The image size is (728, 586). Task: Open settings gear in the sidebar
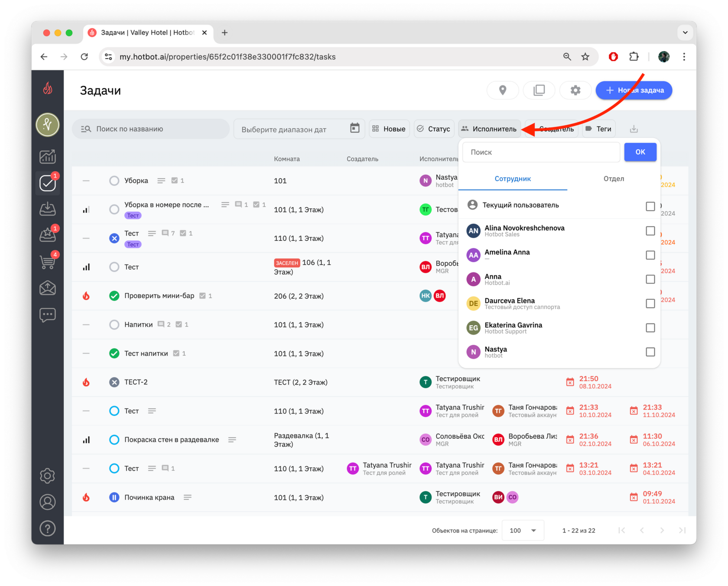(48, 476)
